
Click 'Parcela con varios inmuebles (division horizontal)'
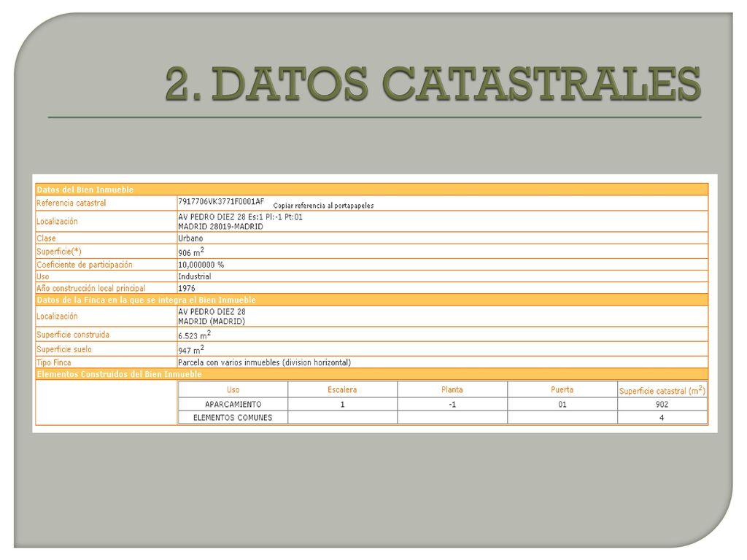[264, 362]
